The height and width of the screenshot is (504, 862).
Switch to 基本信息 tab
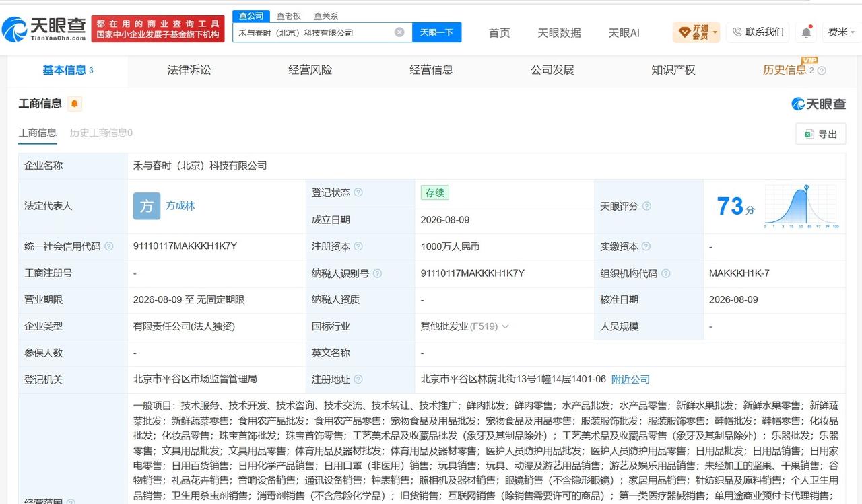pyautogui.click(x=67, y=70)
